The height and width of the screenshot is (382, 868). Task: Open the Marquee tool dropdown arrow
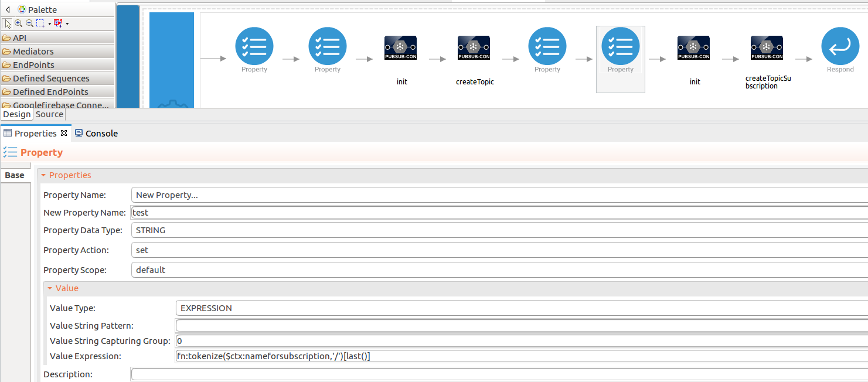pyautogui.click(x=49, y=24)
